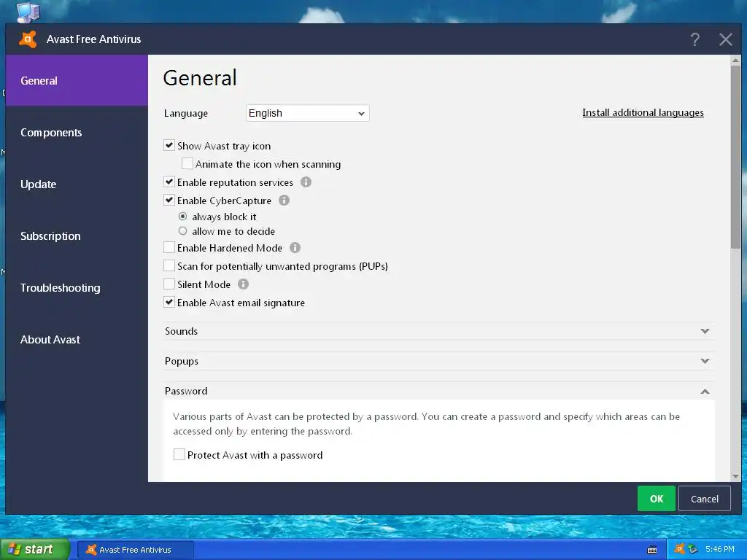The width and height of the screenshot is (747, 560).
Task: Disable Avast email signature checkbox
Action: click(169, 302)
